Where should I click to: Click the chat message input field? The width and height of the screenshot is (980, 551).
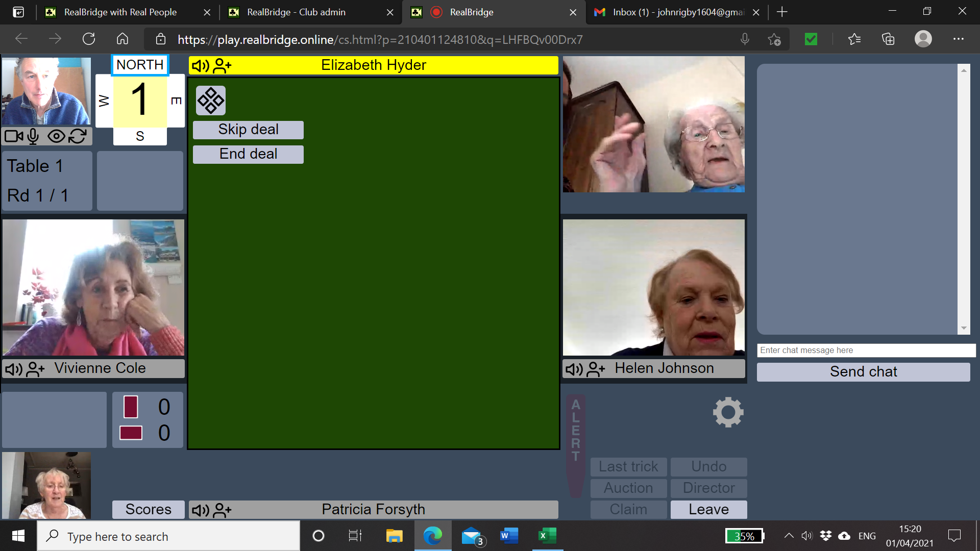(x=866, y=350)
